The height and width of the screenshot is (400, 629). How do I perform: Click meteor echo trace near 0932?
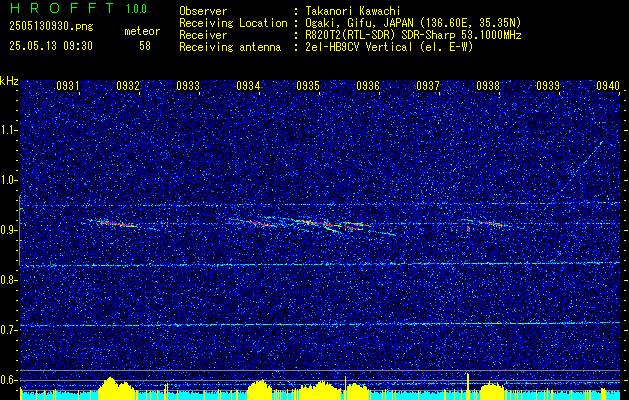[x=116, y=223]
